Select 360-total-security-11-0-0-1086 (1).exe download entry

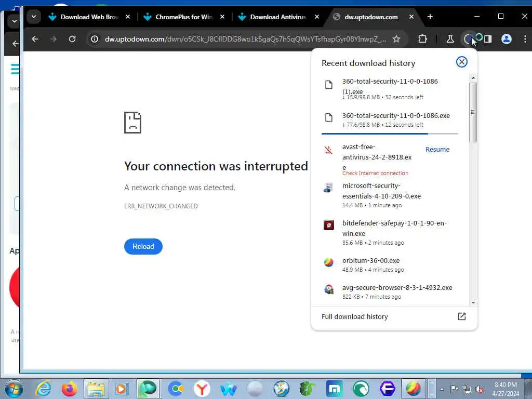click(x=390, y=88)
